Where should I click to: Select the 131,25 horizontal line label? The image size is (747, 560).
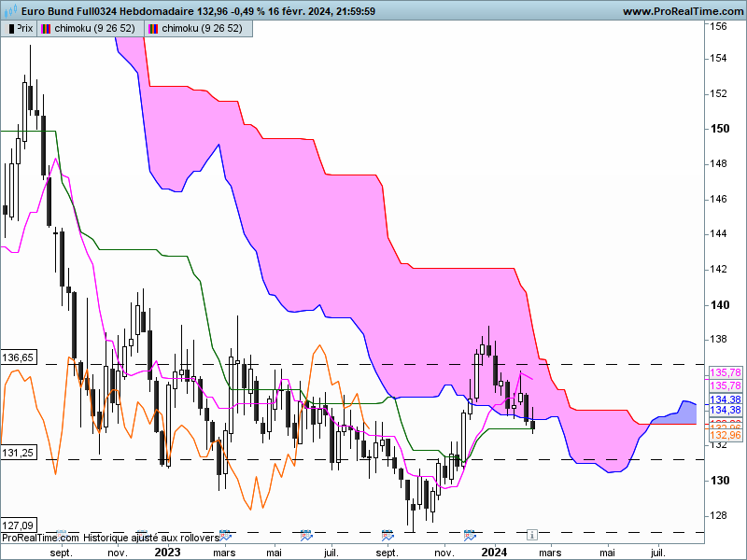pyautogui.click(x=18, y=453)
